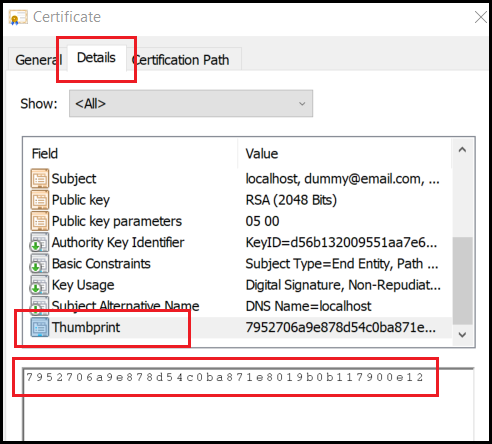This screenshot has height=444, width=492.
Task: Click the KeyID=d56b132009551aa7e6... value
Action: [x=341, y=243]
